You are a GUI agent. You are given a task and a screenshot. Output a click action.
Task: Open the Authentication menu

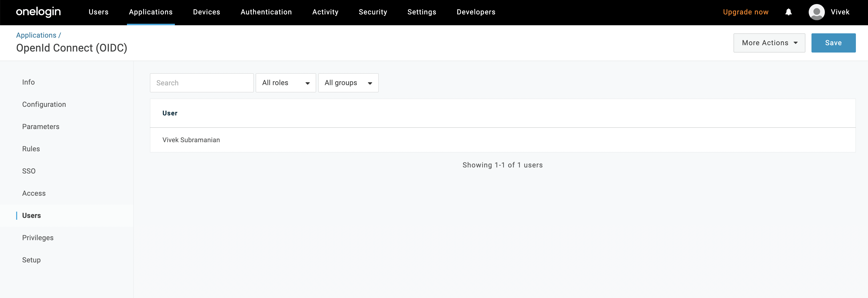click(x=266, y=12)
